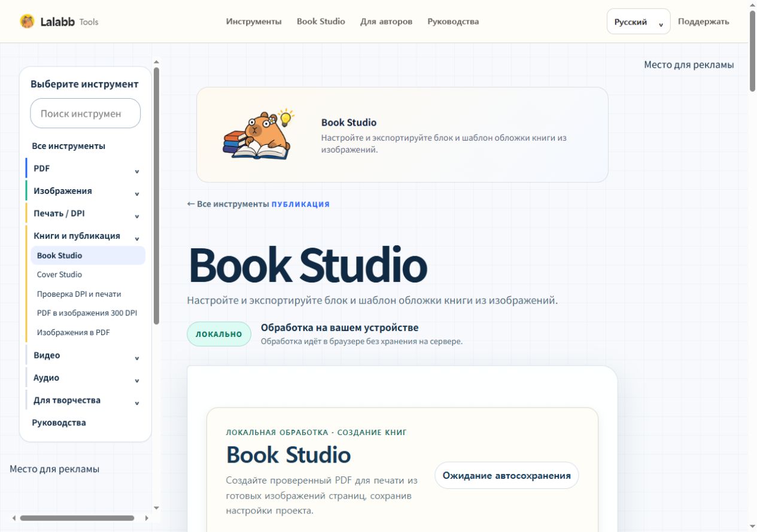Expand the PDF category chevron

137,171
